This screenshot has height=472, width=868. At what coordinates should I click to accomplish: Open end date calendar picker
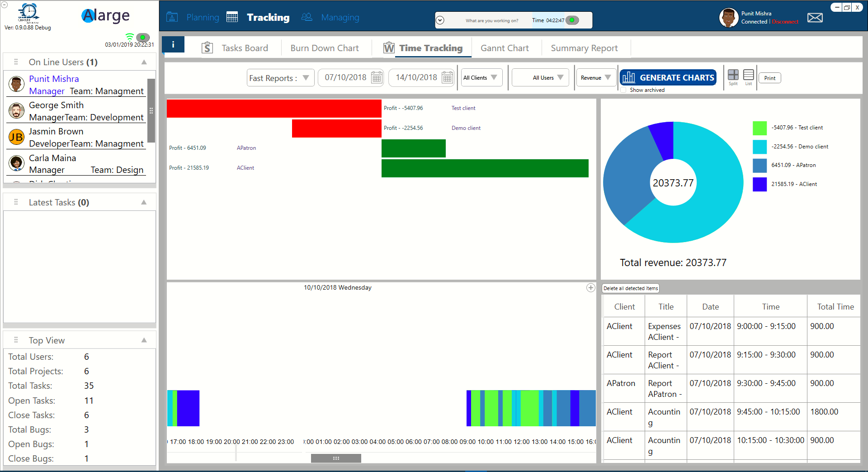(447, 78)
